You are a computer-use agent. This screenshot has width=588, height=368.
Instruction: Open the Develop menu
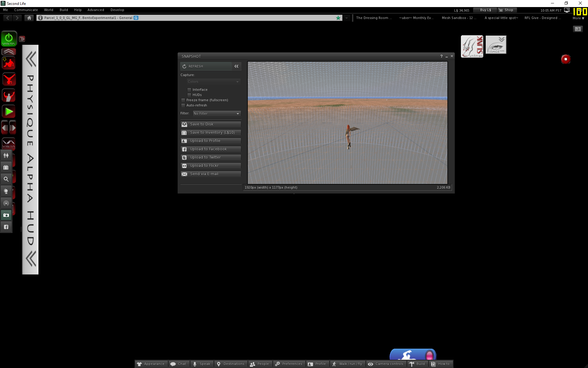[x=117, y=10]
